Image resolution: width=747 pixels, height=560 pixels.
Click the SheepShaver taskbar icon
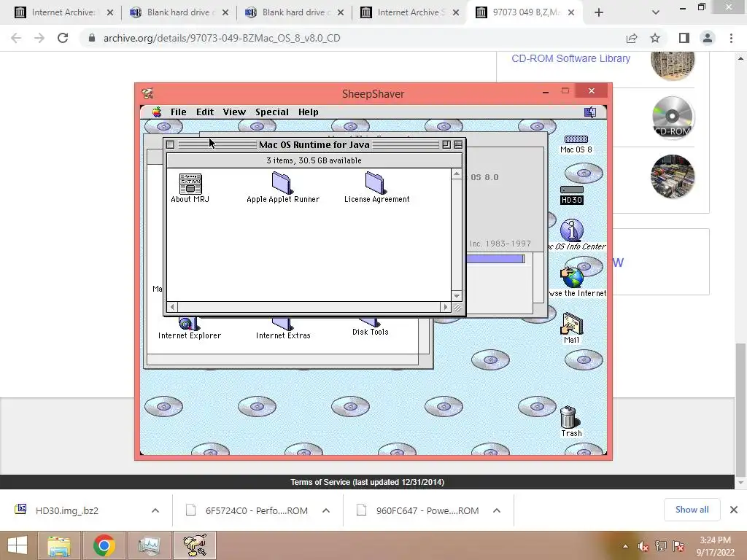point(195,545)
